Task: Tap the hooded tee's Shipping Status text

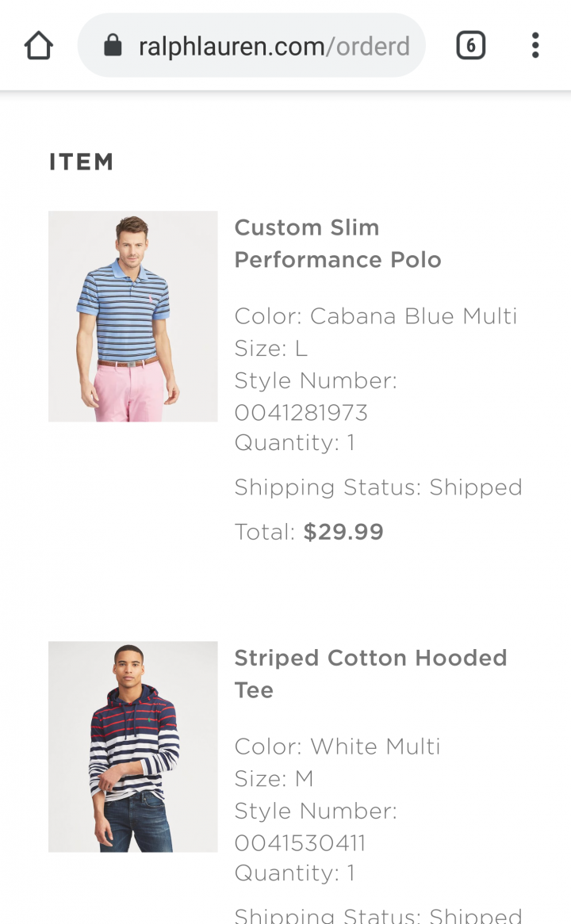Action: [378, 914]
